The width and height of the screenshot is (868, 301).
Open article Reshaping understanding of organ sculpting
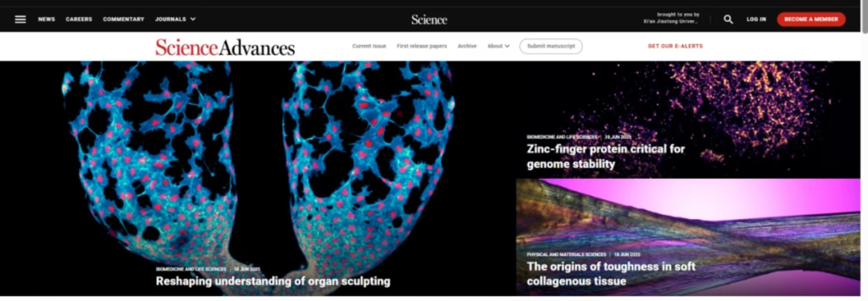click(273, 281)
